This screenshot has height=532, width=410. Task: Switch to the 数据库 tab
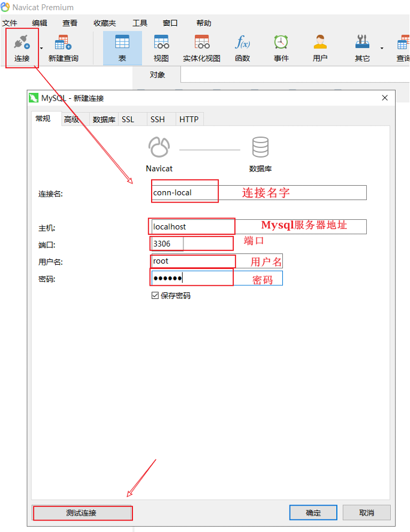(104, 119)
